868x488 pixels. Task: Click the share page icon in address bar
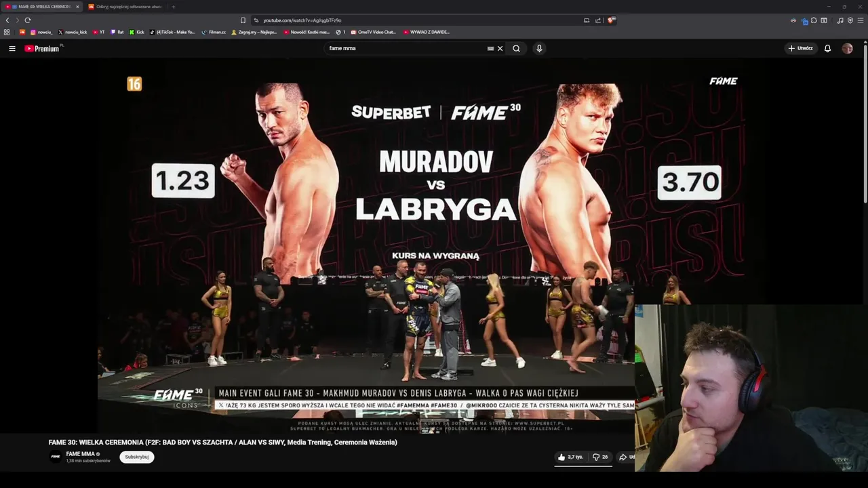tap(598, 20)
